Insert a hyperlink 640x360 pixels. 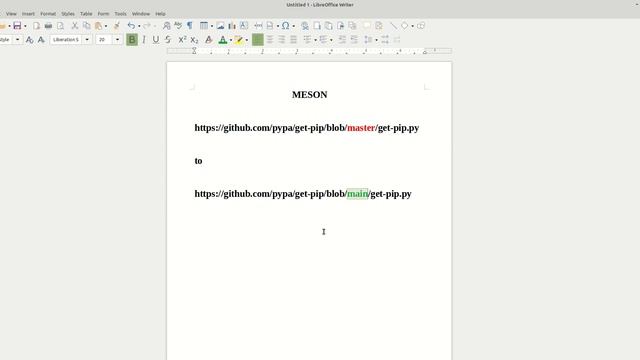point(304,26)
